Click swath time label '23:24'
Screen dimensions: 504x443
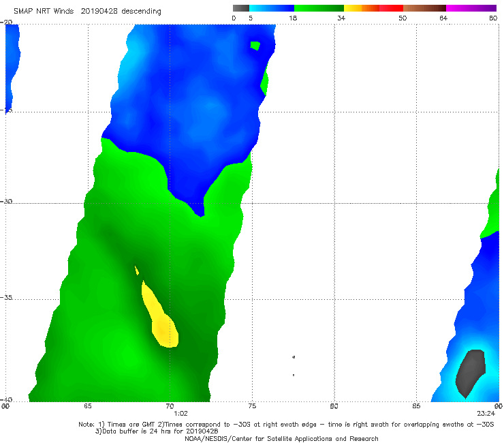tap(486, 414)
